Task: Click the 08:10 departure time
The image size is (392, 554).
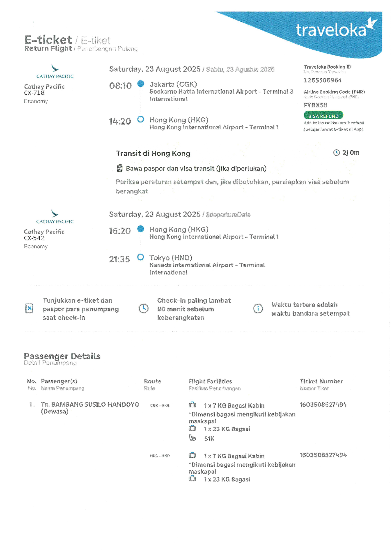Action: 120,86
